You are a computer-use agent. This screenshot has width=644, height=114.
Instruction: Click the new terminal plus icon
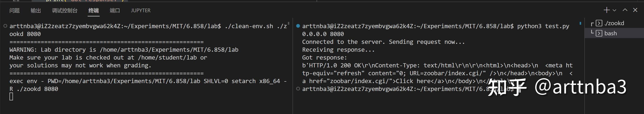point(607,10)
